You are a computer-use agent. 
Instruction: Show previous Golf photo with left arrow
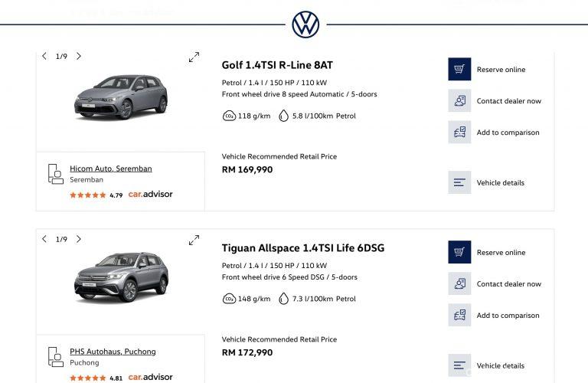[44, 56]
